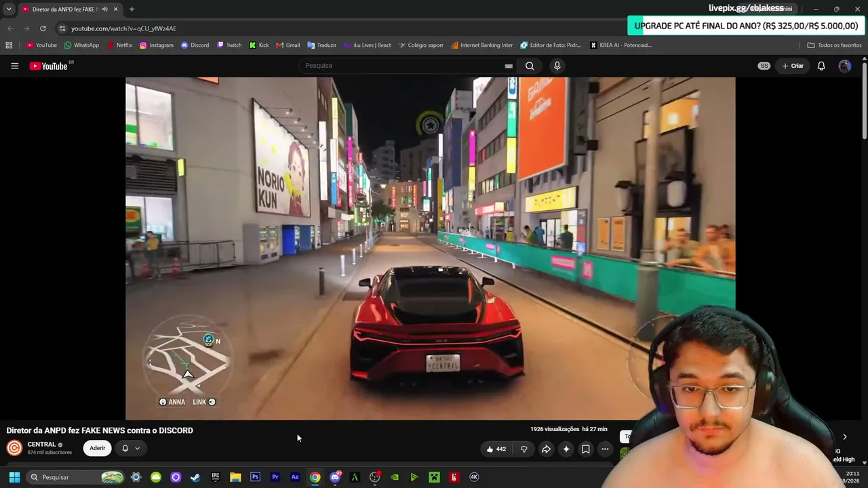Viewport: 868px width, 488px height.
Task: Start voice search with the microphone icon
Action: (557, 66)
